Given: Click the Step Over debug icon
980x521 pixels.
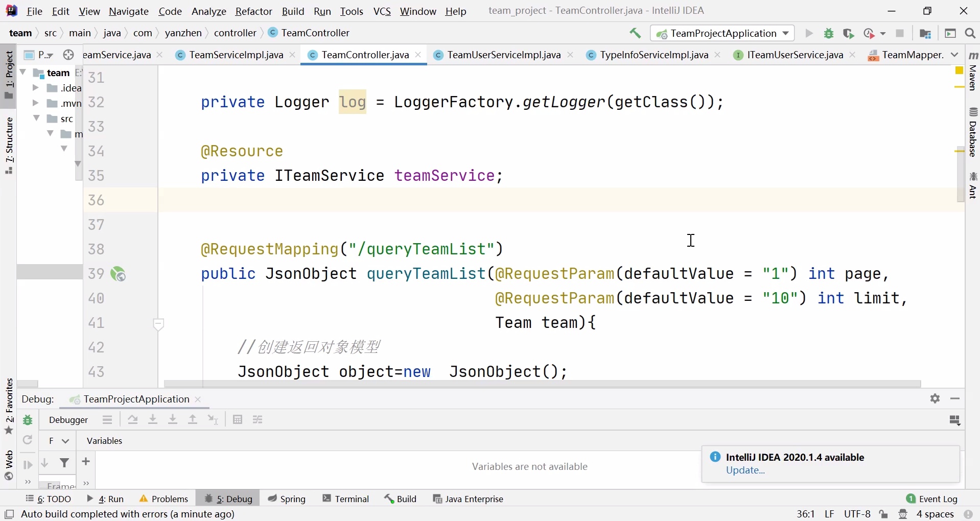Looking at the screenshot, I should 133,419.
